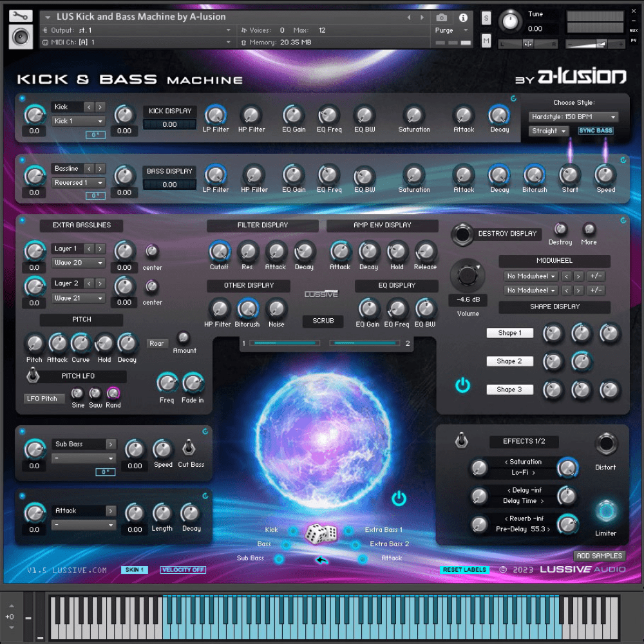This screenshot has height=644, width=644.
Task: Toggle the power icon beside Shape 3
Action: point(462,385)
